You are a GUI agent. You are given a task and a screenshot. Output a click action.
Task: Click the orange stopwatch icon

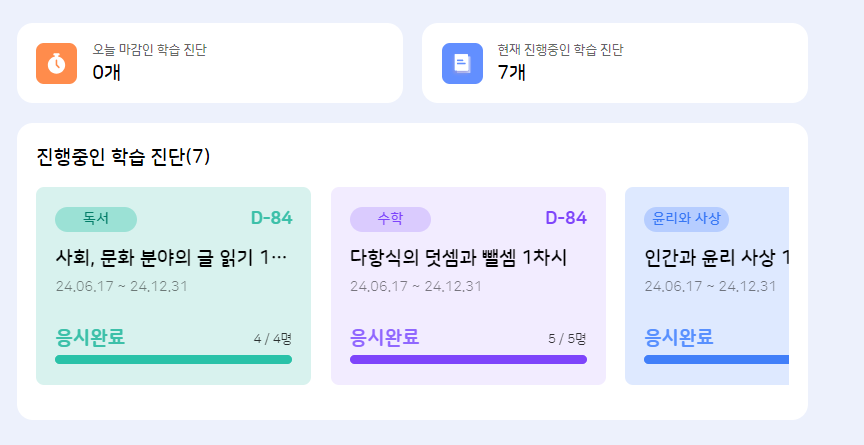[x=56, y=63]
